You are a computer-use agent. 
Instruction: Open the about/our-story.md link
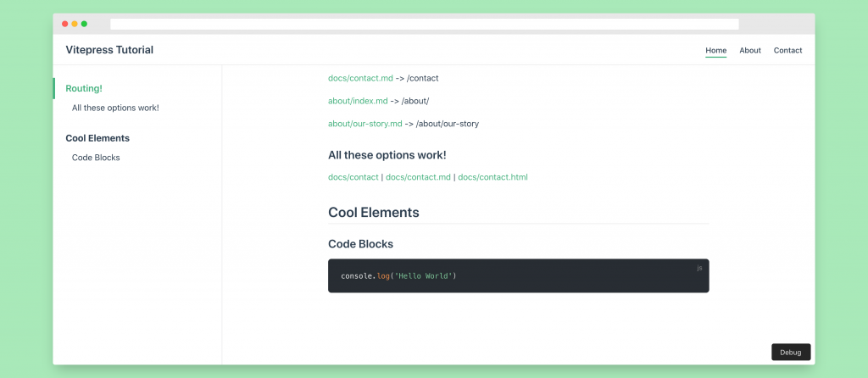click(x=365, y=124)
